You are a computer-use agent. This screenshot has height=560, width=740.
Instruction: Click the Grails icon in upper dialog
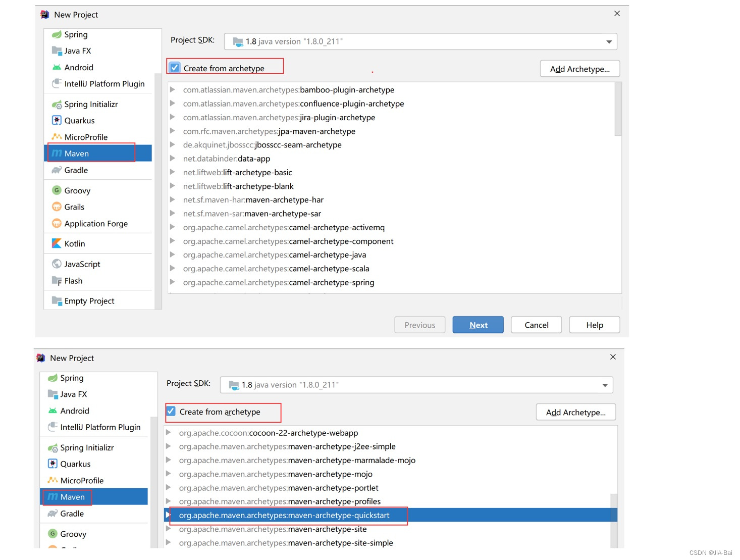point(57,207)
